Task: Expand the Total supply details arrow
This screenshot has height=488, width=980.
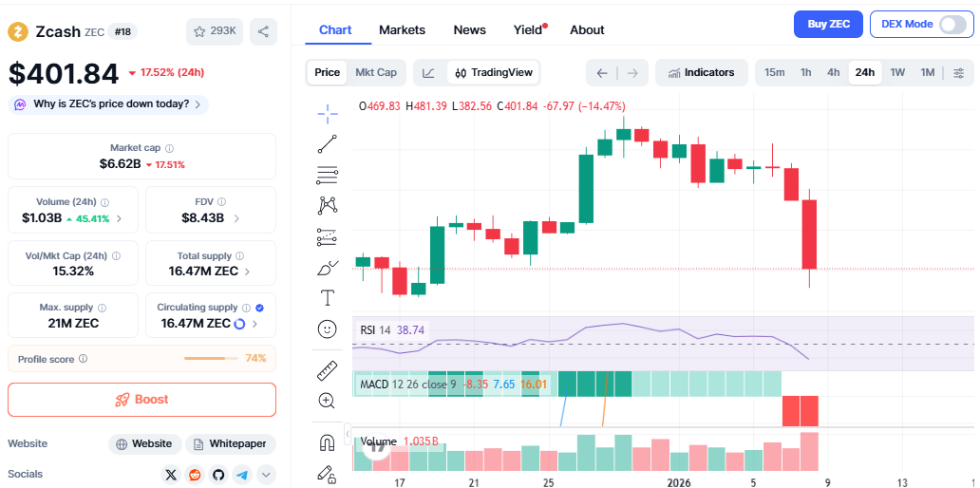Action: (x=248, y=272)
